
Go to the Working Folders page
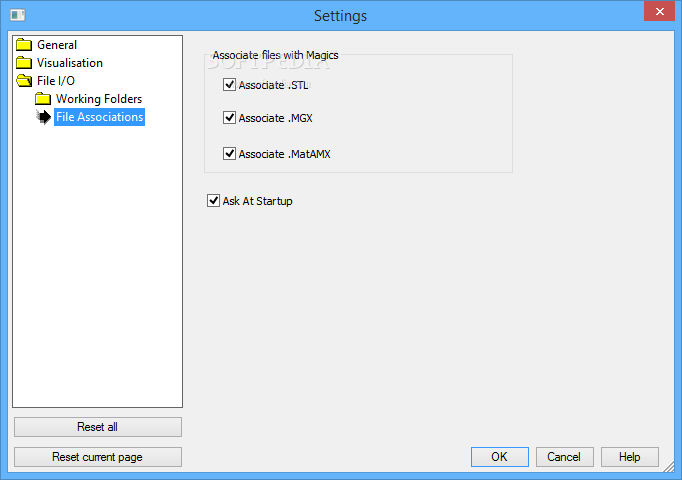(99, 99)
